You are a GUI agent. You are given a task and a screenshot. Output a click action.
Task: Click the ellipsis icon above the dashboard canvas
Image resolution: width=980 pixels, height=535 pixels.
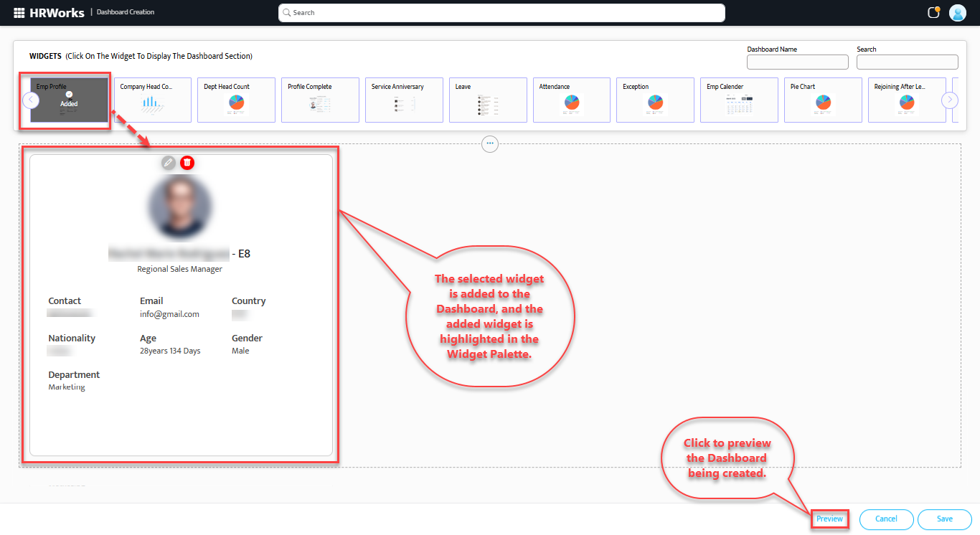(x=490, y=144)
